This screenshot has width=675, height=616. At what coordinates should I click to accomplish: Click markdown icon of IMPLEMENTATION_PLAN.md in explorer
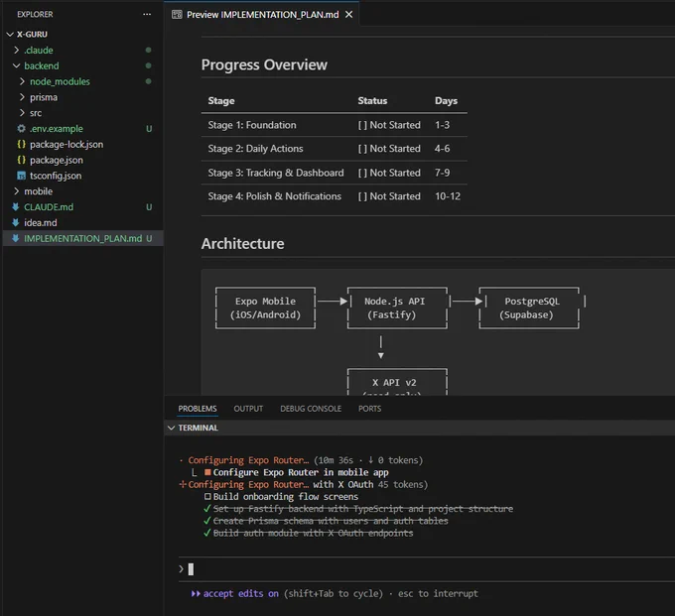[x=16, y=238]
